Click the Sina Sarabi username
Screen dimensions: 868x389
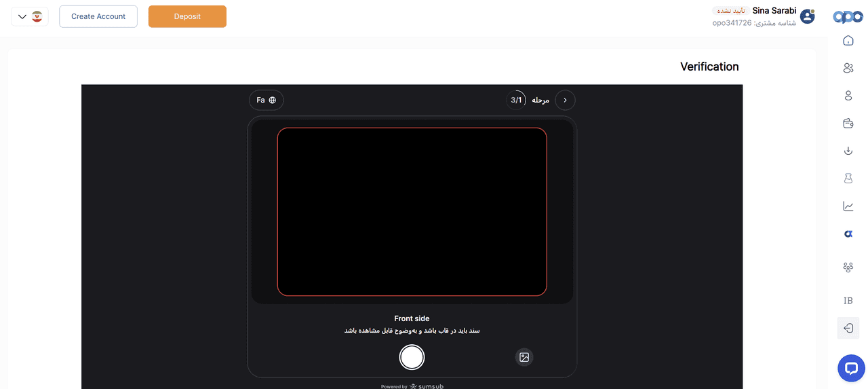774,11
